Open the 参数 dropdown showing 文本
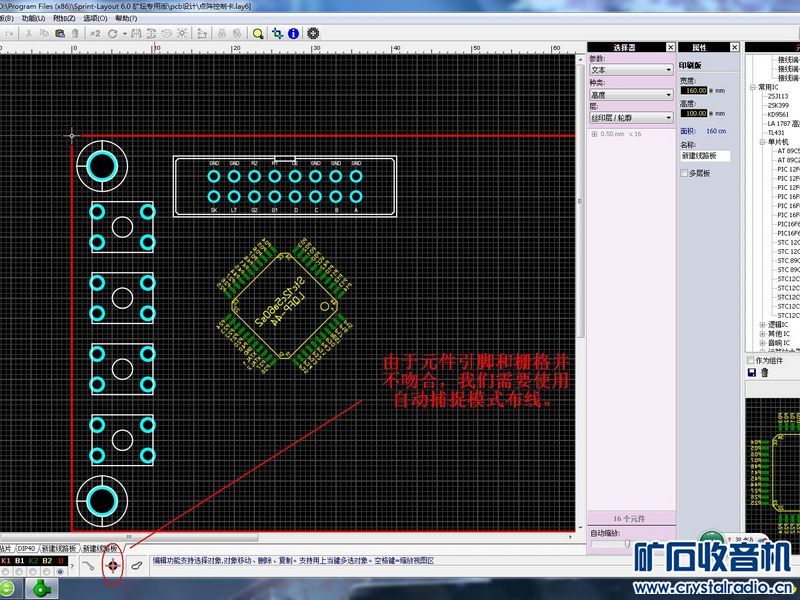The width and height of the screenshot is (800, 600). (x=631, y=70)
